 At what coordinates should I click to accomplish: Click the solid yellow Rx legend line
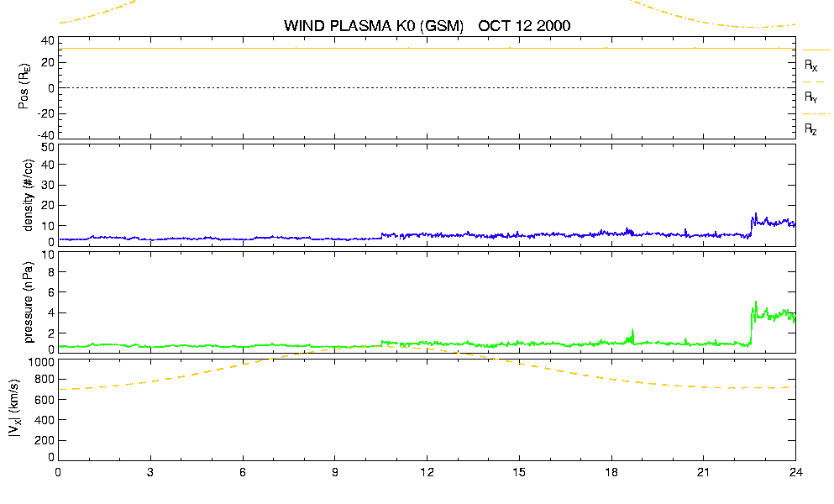tap(816, 50)
